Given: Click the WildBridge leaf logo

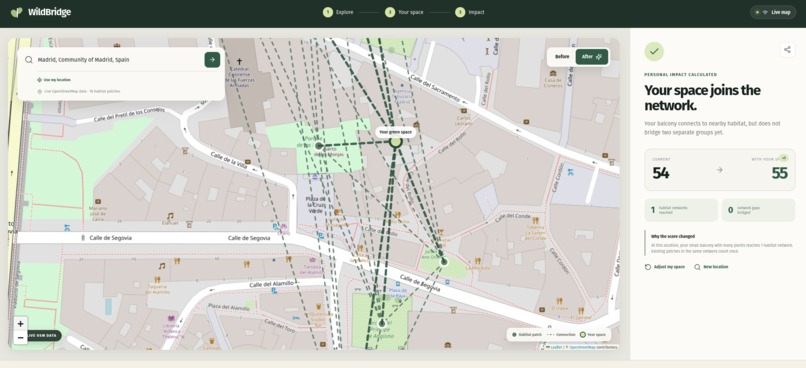Looking at the screenshot, I should 16,12.
